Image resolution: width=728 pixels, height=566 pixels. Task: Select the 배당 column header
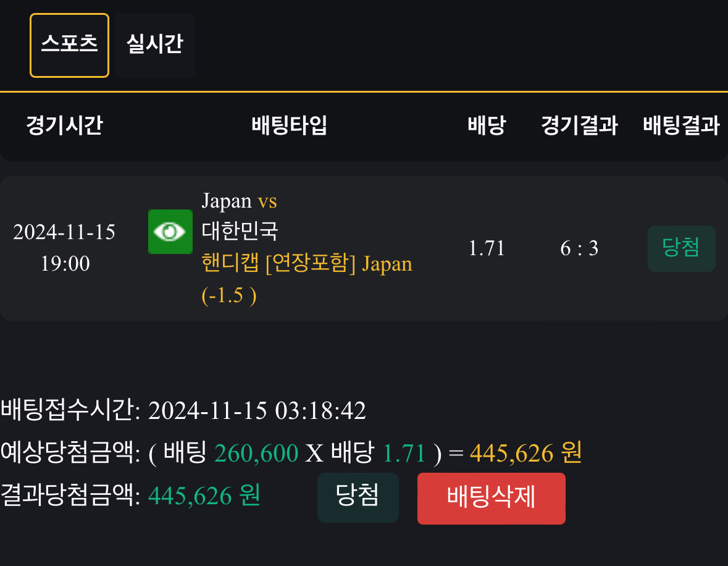pyautogui.click(x=487, y=125)
